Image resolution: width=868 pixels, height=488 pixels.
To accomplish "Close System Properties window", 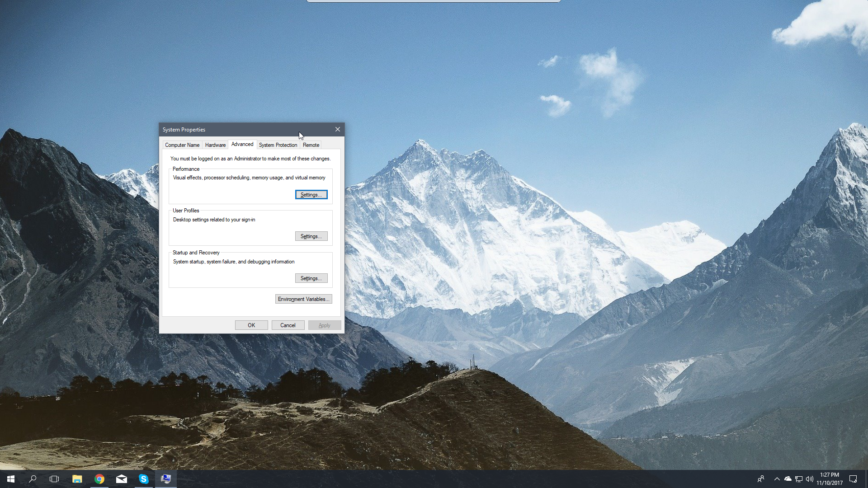I will [x=338, y=129].
